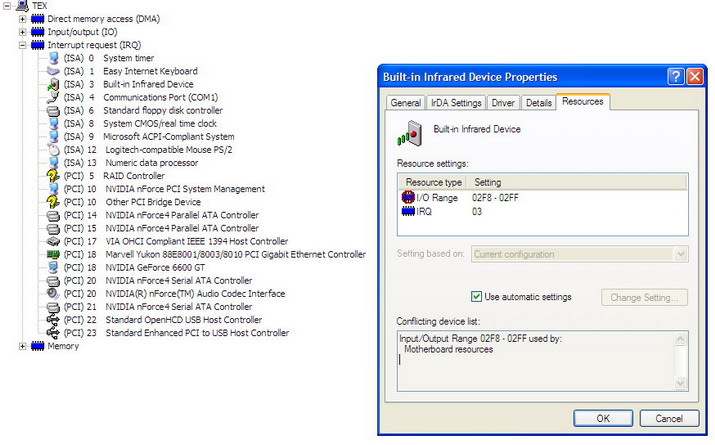Uncheck Use automatic settings
The image size is (715, 445).
click(476, 297)
